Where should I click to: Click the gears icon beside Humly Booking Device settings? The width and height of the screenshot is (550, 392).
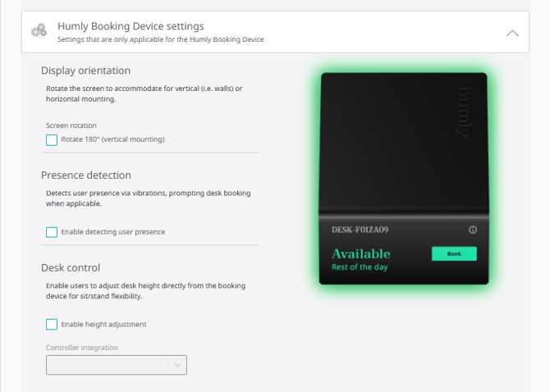tap(39, 31)
